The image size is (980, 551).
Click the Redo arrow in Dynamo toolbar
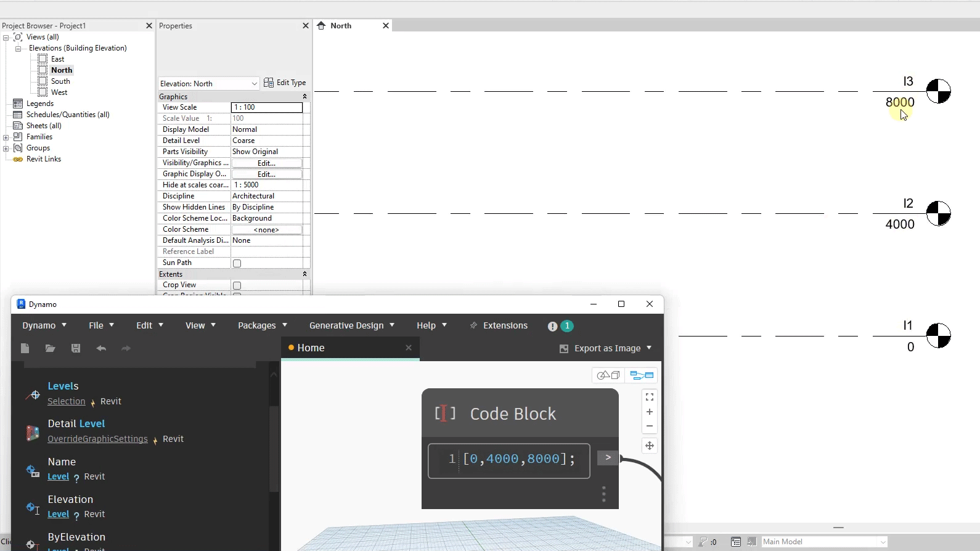tap(126, 348)
